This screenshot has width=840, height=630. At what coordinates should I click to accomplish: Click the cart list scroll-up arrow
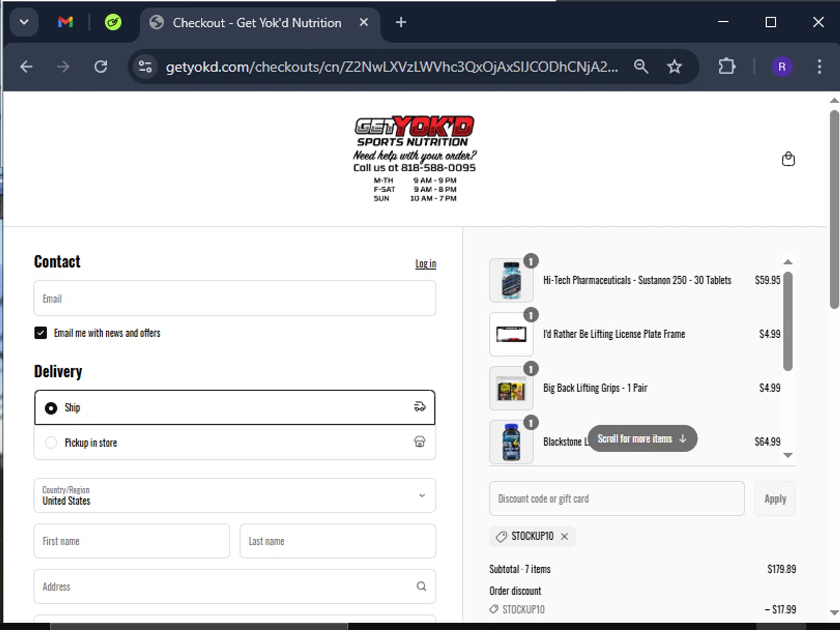point(788,262)
